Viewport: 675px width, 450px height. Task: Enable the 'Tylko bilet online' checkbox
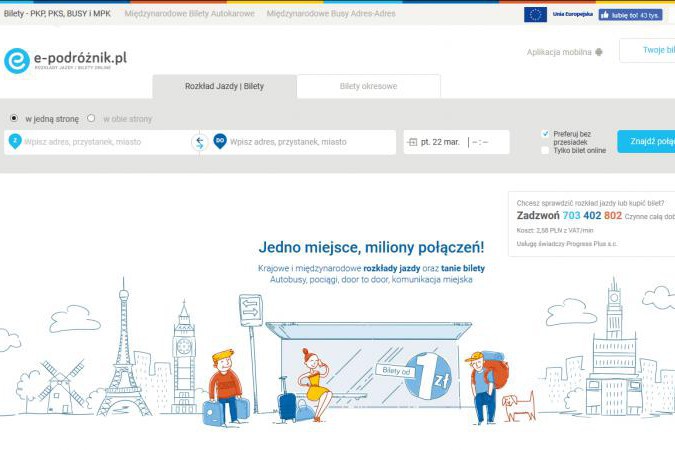[x=545, y=150]
